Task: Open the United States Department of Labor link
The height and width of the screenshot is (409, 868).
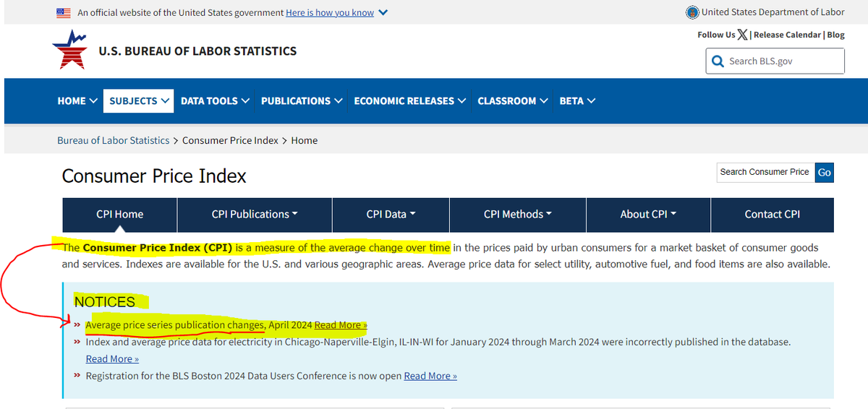Action: coord(773,12)
